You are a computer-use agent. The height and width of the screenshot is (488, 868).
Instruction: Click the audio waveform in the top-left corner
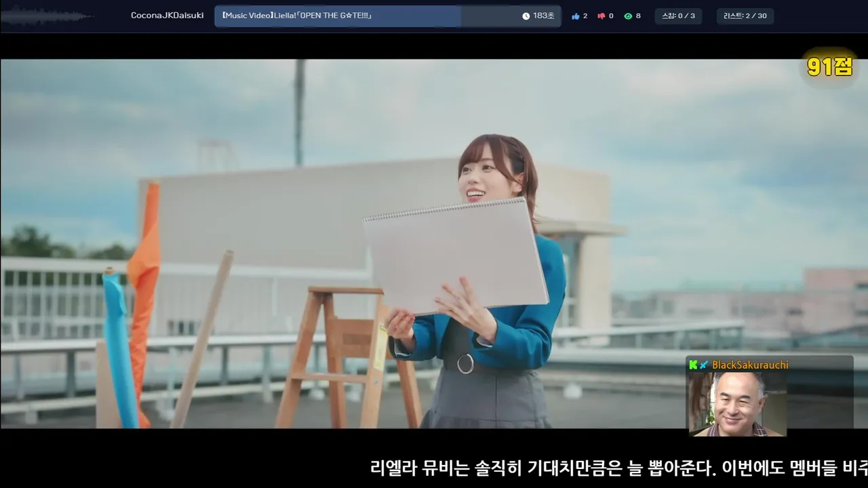pos(47,16)
